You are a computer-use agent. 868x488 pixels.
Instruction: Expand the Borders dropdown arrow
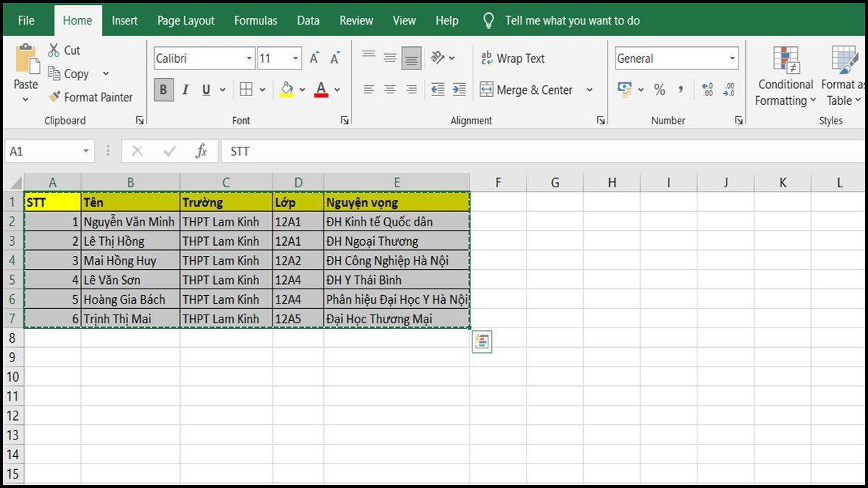[x=262, y=90]
